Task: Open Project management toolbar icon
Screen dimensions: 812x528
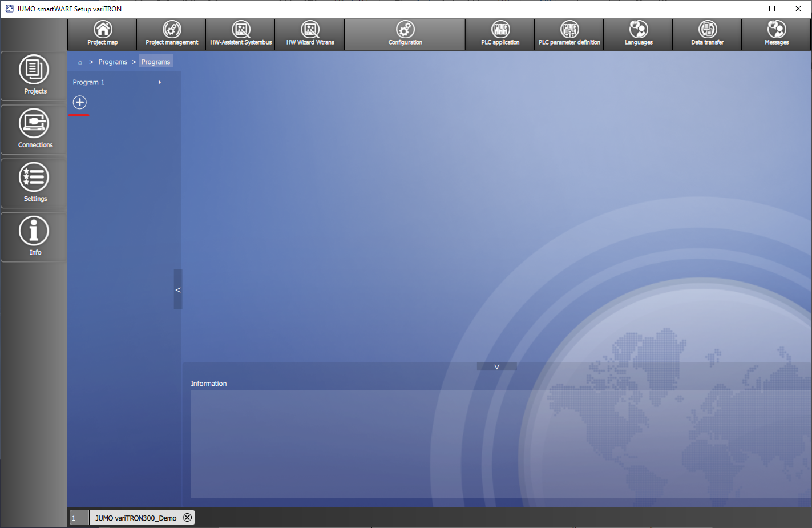Action: [172, 34]
